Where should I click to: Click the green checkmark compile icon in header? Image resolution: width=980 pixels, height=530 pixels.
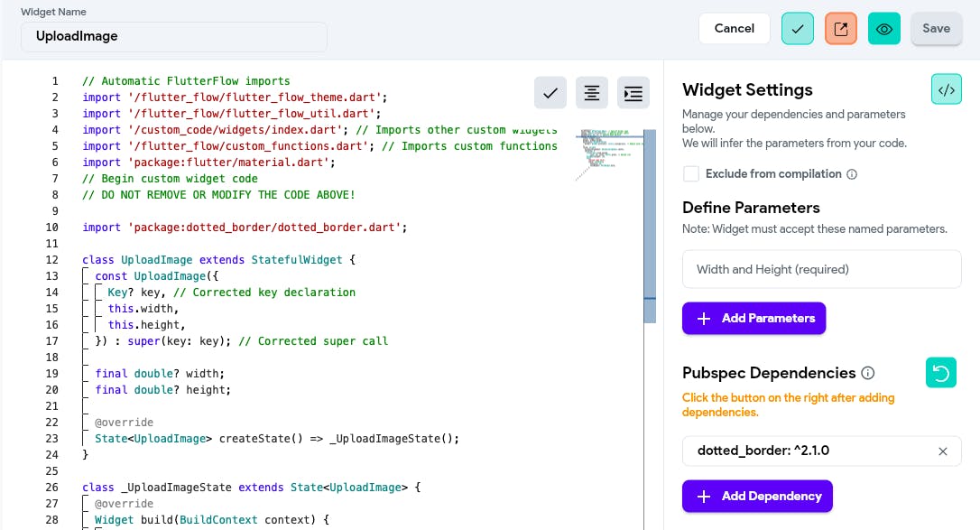(797, 29)
